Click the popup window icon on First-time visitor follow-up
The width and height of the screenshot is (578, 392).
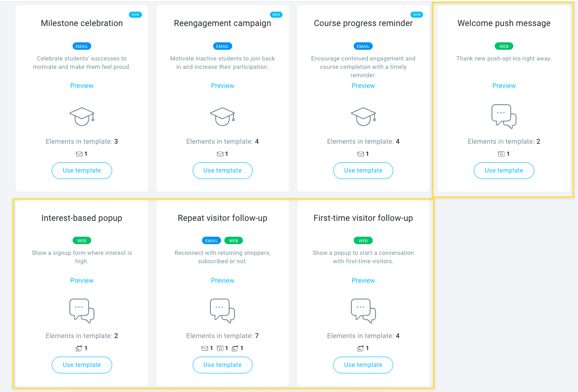coord(360,348)
